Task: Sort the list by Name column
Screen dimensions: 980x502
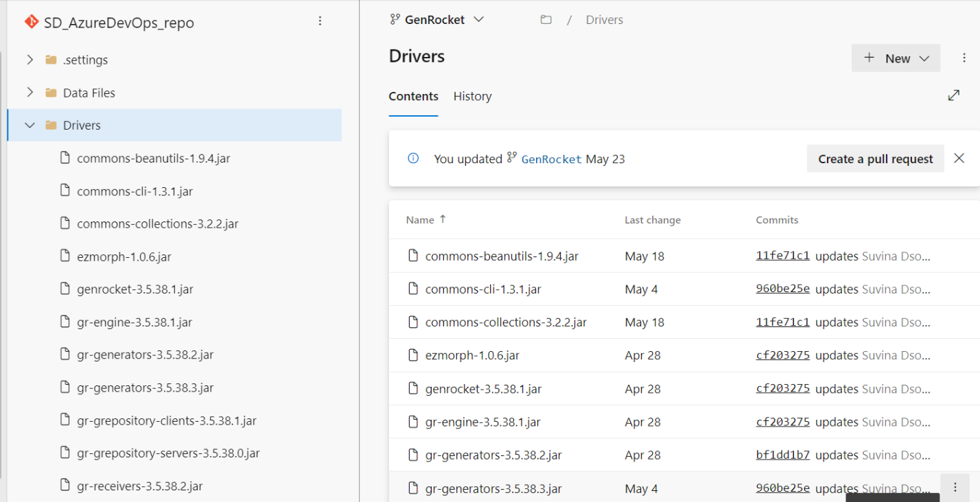Action: click(426, 219)
